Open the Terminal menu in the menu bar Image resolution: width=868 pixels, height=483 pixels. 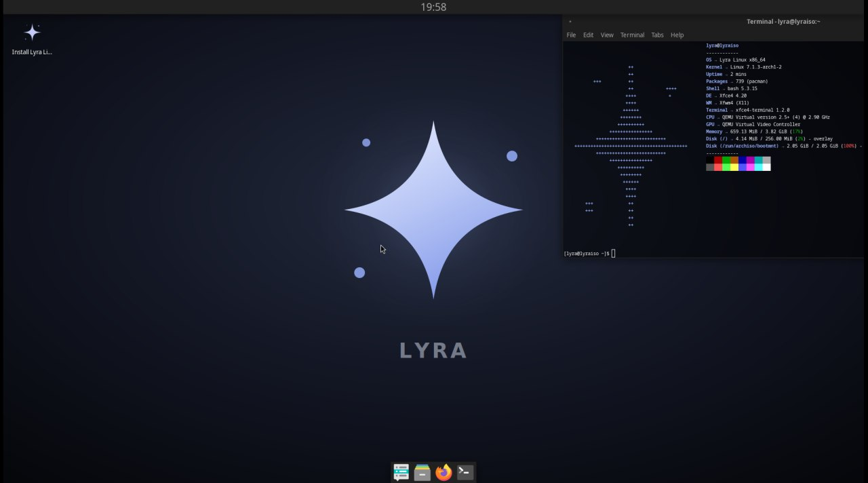point(632,35)
